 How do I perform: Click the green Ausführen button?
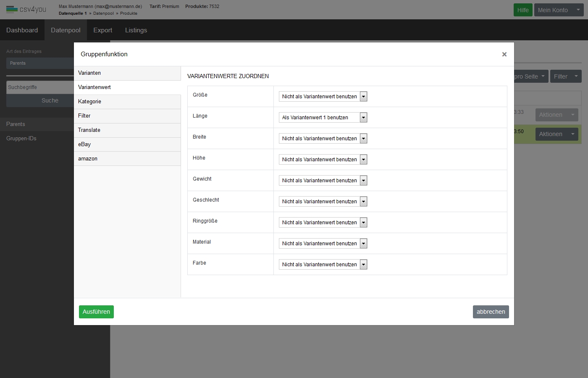96,312
